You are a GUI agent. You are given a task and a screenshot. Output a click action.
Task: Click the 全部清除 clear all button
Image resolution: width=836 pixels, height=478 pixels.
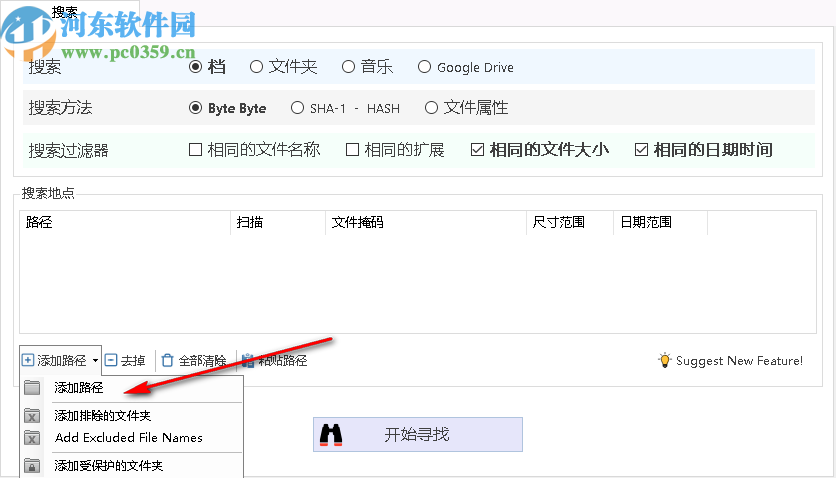click(194, 361)
